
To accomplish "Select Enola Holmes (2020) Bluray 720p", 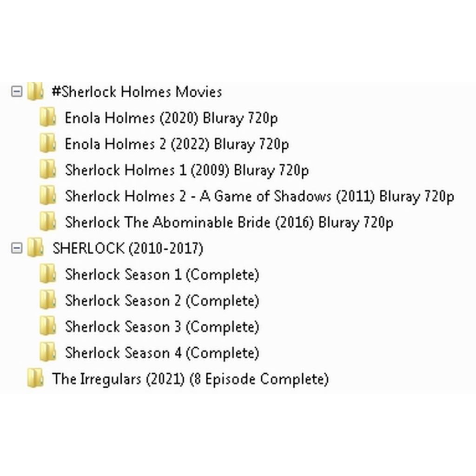I will (x=171, y=118).
